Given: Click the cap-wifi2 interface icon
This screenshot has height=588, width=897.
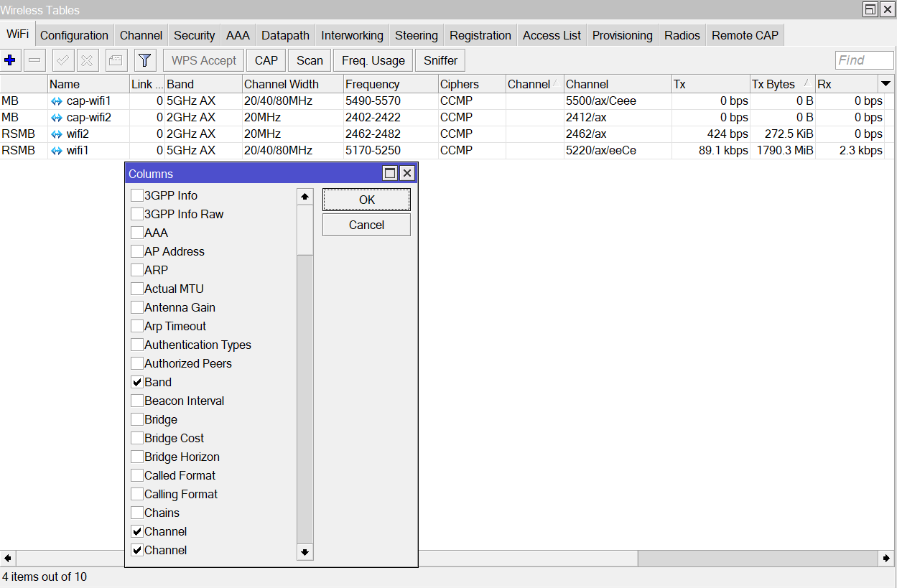Looking at the screenshot, I should (57, 118).
